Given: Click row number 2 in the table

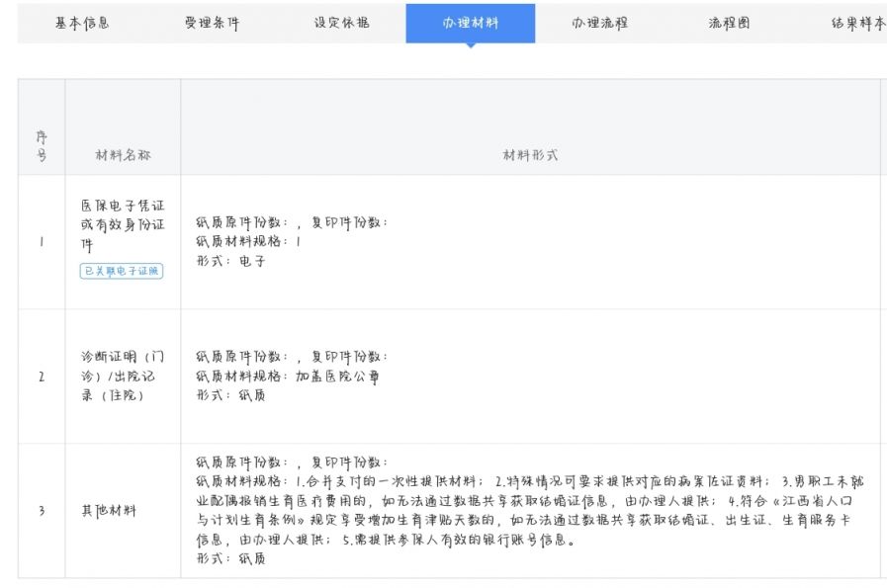Looking at the screenshot, I should 42,377.
